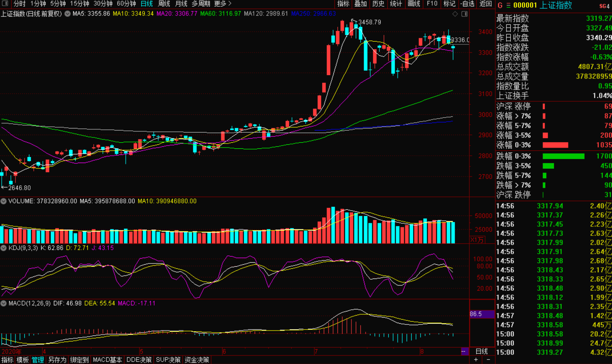Select DDE决策 template
This screenshot has height=364, width=612.
pos(139,360)
